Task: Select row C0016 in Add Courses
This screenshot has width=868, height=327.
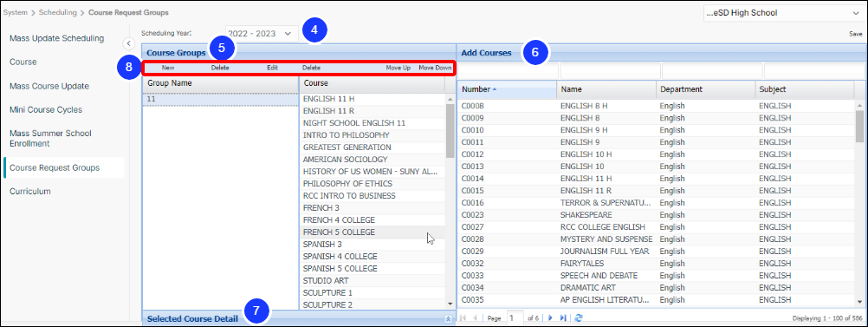Action: tap(657, 203)
